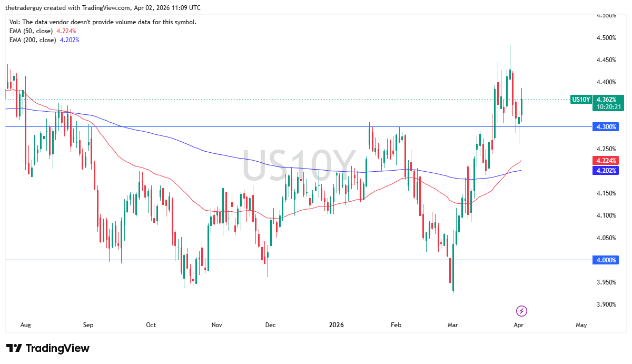The height and width of the screenshot is (364, 632).
Task: Click the May label on time axis
Action: pos(581,325)
